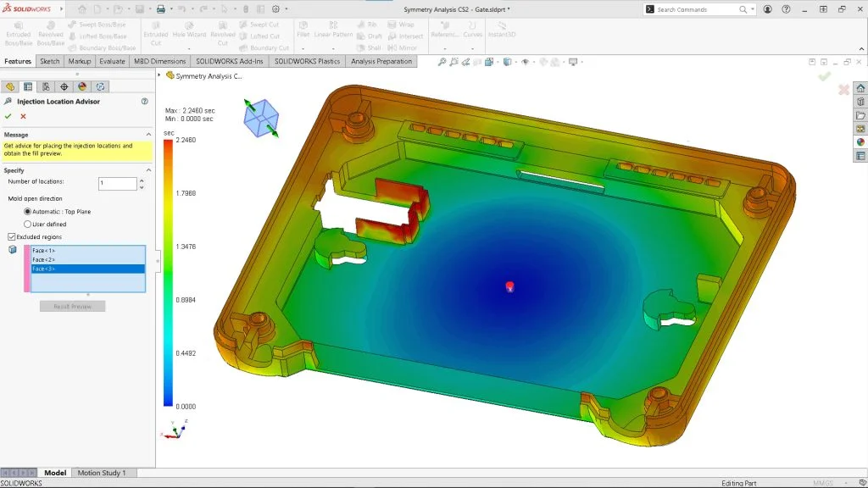The width and height of the screenshot is (868, 488).
Task: Select Face<2> in excluded regions list
Action: coord(44,259)
